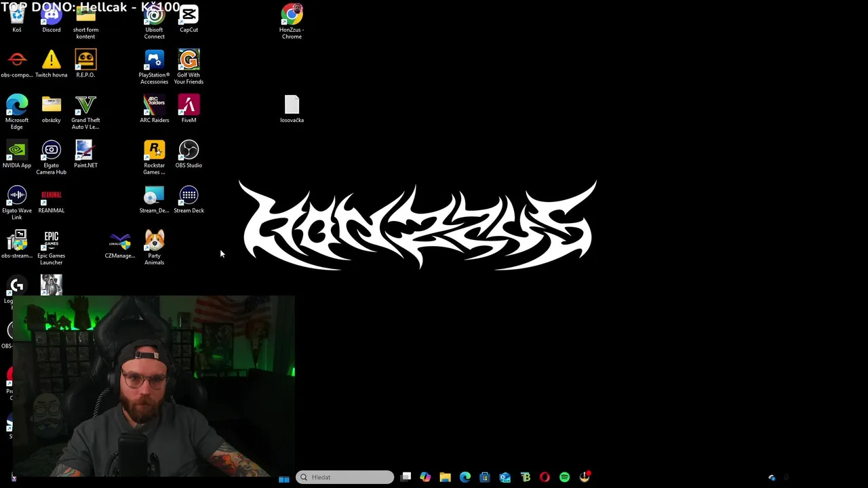This screenshot has height=488, width=868.
Task: Open Task View from the taskbar
Action: click(406, 477)
